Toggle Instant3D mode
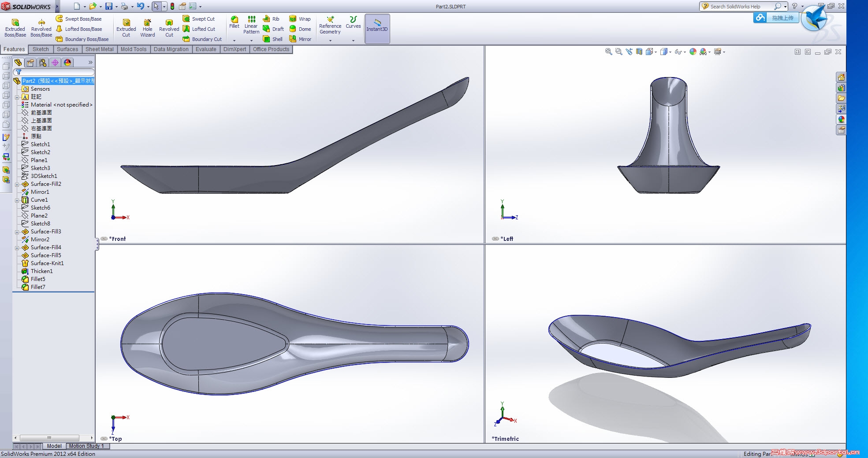Screen dimensions: 868x458 pos(377,28)
